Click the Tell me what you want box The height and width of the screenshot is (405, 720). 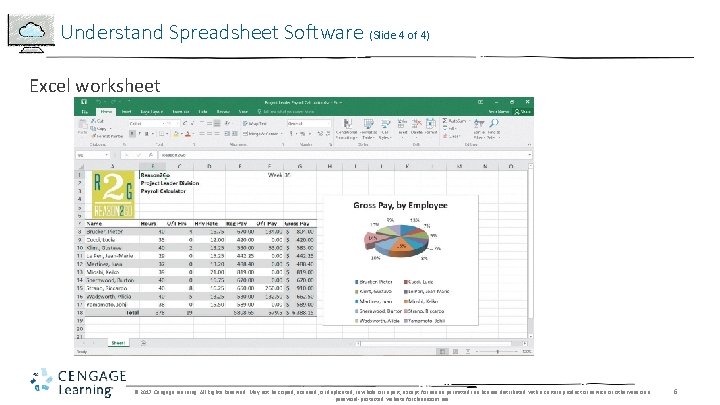click(286, 112)
